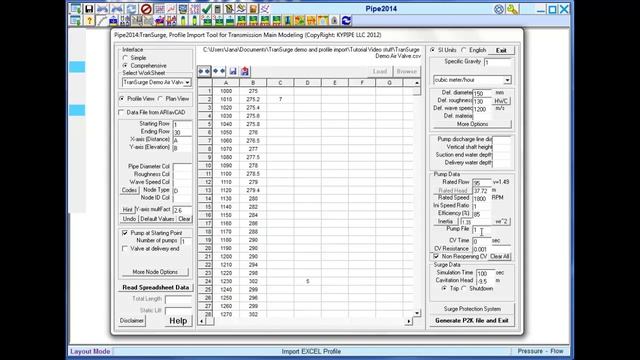Click the red line graph icon in top toolbar
Image resolution: width=640 pixels, height=360 pixels.
(x=171, y=9)
